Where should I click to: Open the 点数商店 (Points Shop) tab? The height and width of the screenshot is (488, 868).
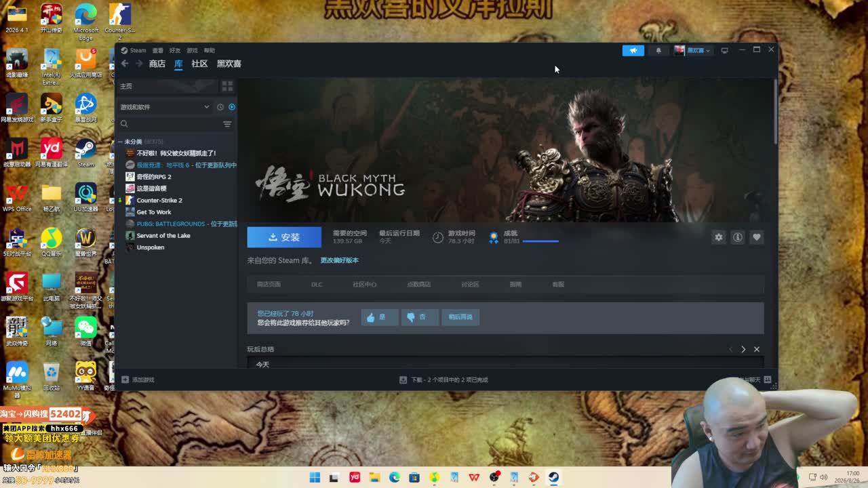point(418,285)
